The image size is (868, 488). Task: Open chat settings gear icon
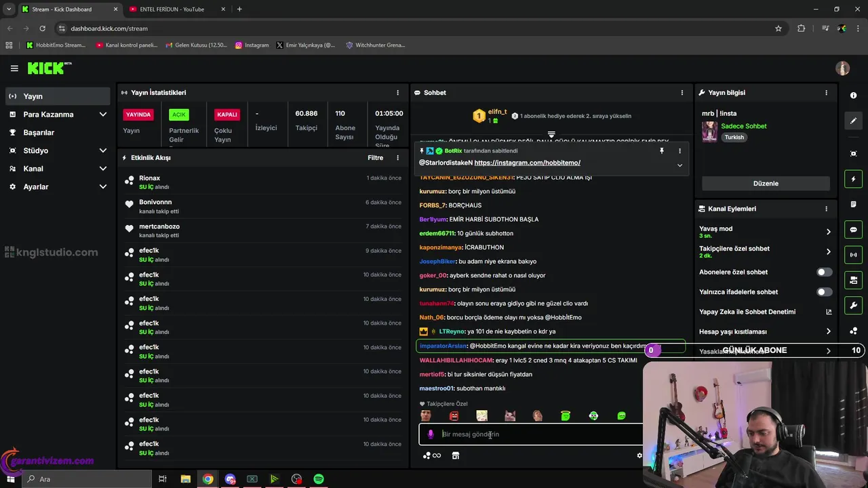(639, 455)
